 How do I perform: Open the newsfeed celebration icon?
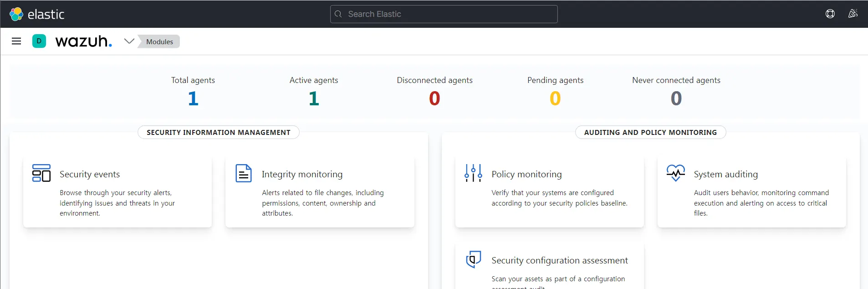click(x=853, y=14)
